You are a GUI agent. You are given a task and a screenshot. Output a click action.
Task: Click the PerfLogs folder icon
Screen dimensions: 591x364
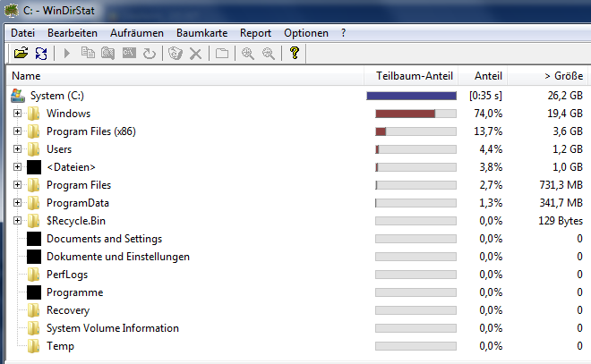coord(33,275)
